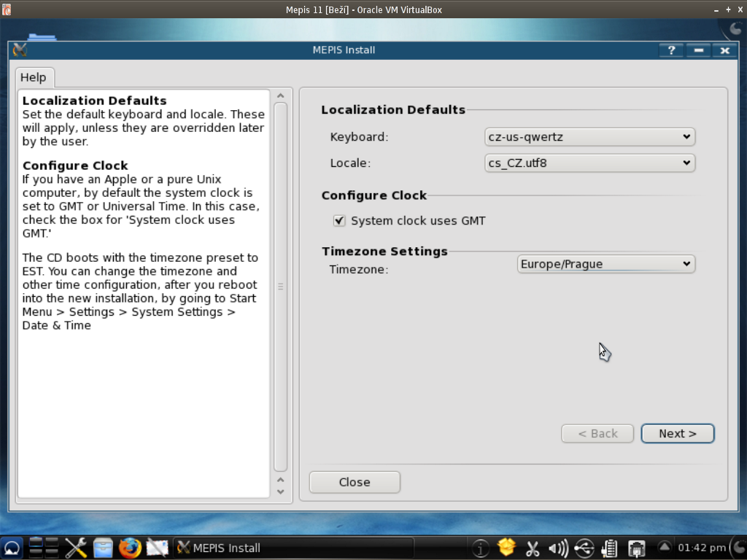Open the KDE start menu launcher

[12, 548]
